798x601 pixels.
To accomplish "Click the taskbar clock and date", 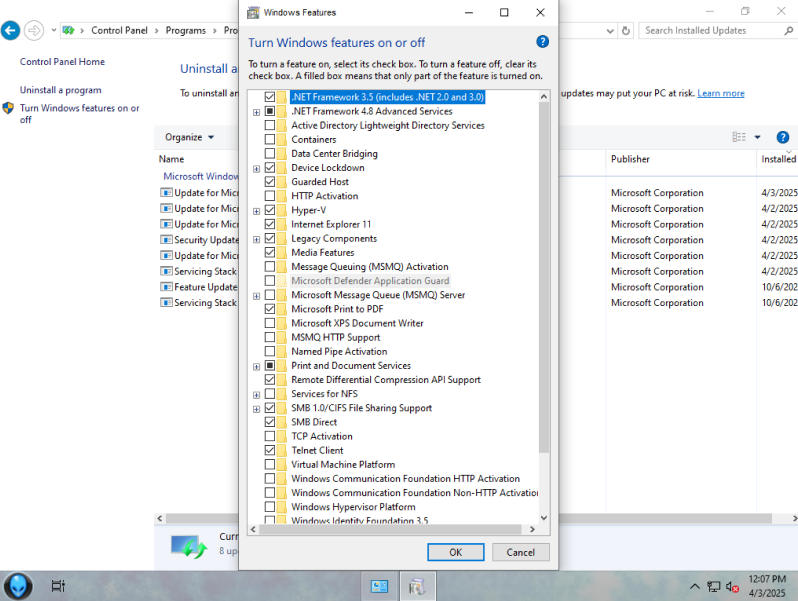I will [x=767, y=586].
